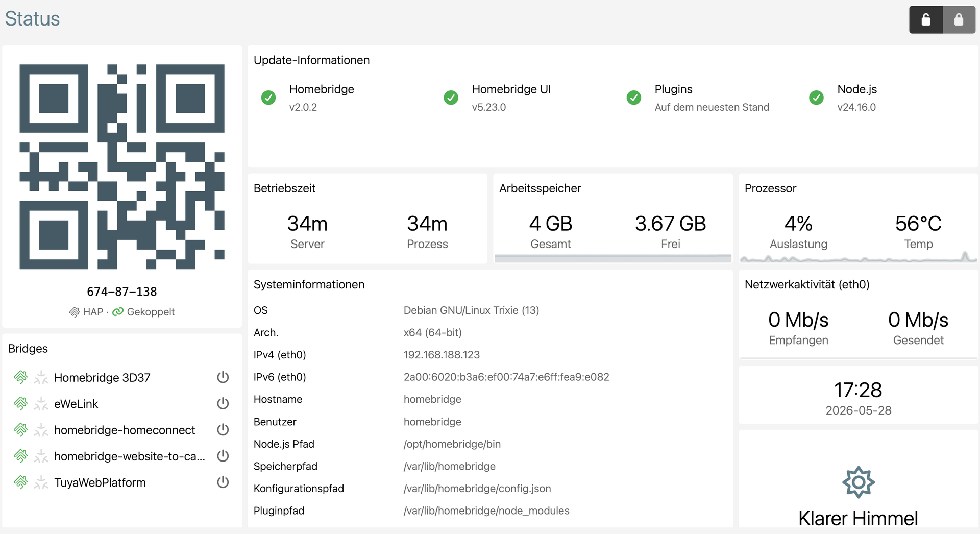Restart the Homebridge 3D37 bridge
Screen dimensions: 980x534
pos(223,377)
